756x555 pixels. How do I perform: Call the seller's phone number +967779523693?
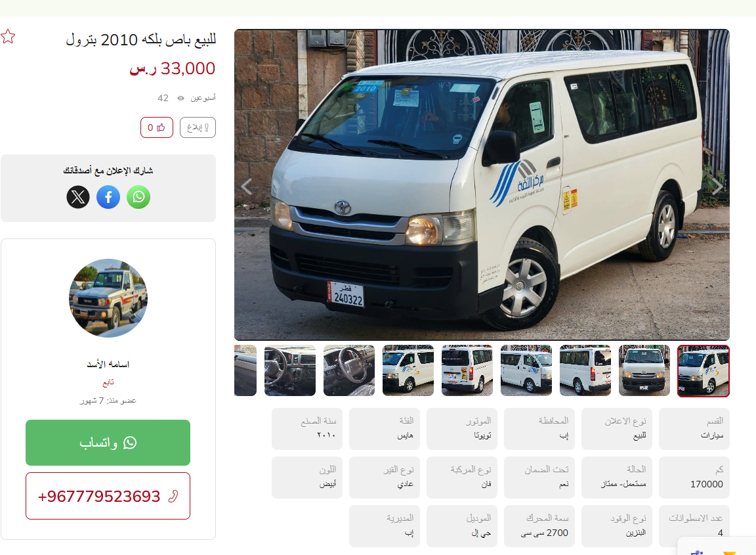pyautogui.click(x=108, y=496)
